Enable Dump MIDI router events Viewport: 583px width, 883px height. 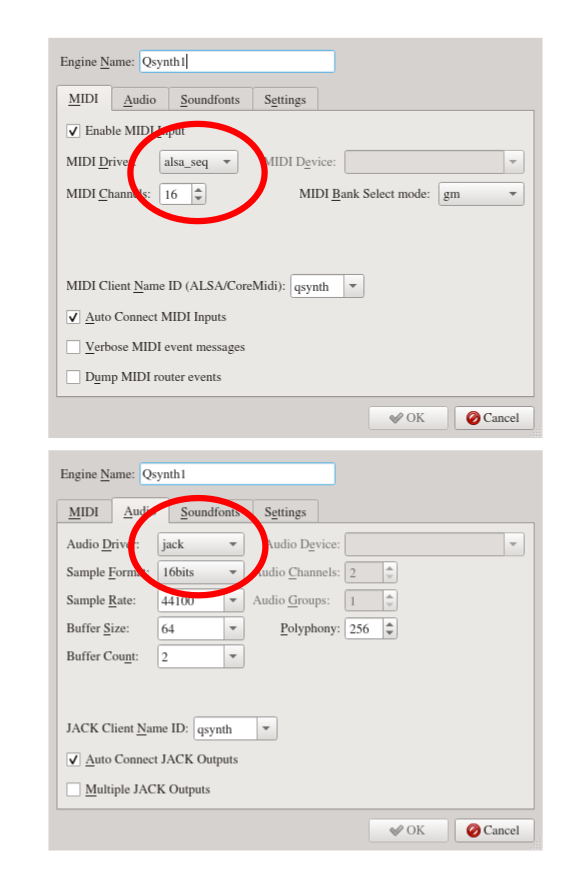point(73,377)
